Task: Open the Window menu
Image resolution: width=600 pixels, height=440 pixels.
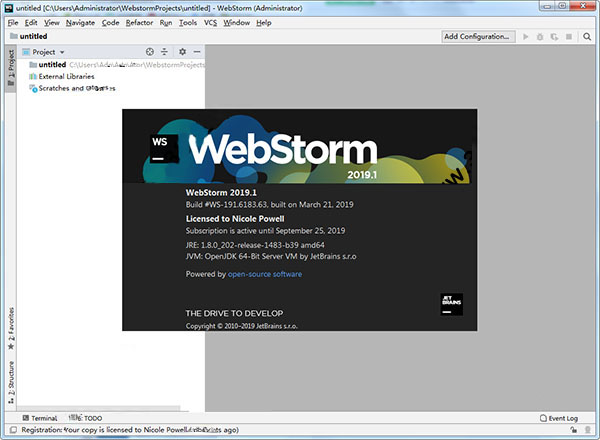Action: [x=236, y=23]
